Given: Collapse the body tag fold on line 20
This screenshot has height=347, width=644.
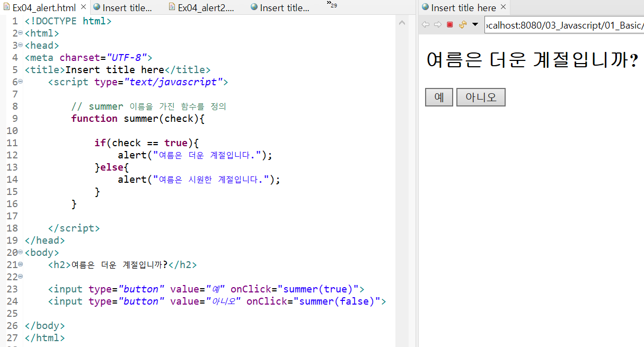Looking at the screenshot, I should pos(21,252).
